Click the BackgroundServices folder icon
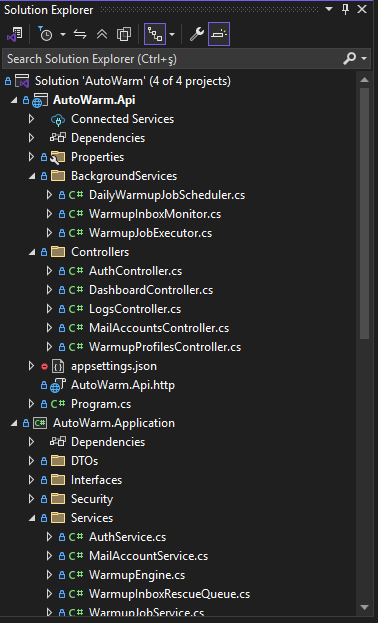The height and width of the screenshot is (623, 378). (x=58, y=176)
